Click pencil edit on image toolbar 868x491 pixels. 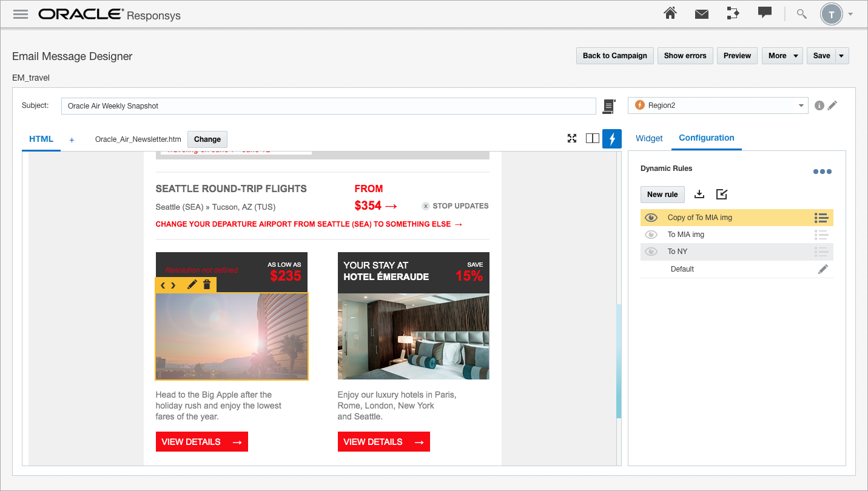click(192, 284)
